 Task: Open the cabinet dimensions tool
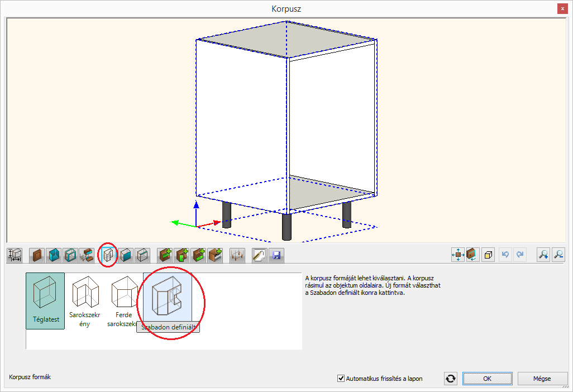(15, 255)
